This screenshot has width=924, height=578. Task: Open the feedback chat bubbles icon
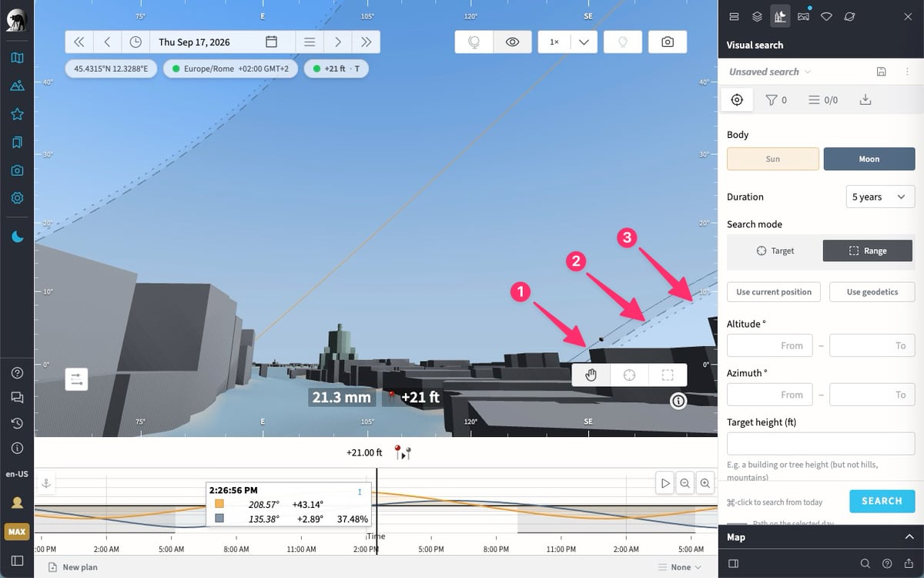coord(17,398)
